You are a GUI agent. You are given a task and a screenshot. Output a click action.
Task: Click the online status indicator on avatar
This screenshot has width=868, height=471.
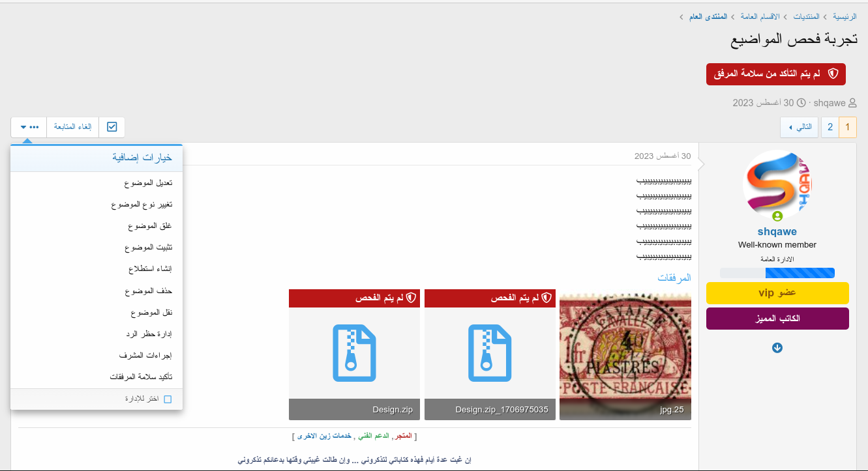[x=777, y=216]
